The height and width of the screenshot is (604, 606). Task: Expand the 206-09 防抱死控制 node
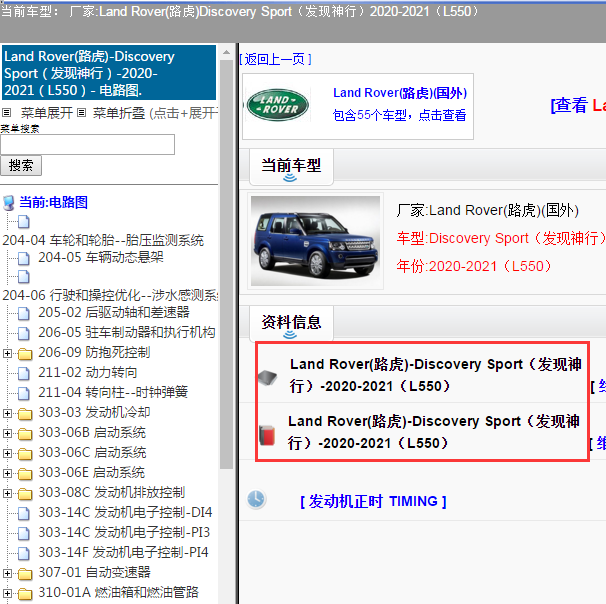pyautogui.click(x=7, y=353)
